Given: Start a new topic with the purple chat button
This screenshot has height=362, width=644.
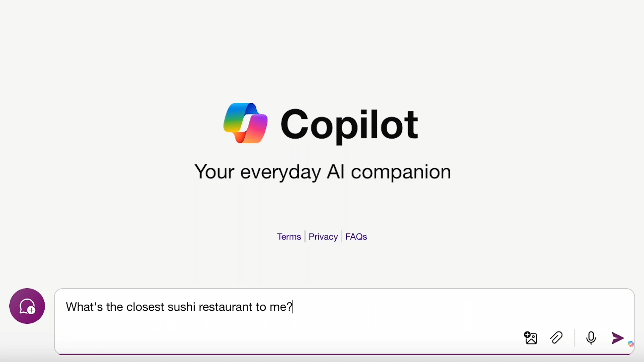Looking at the screenshot, I should pos(27,306).
